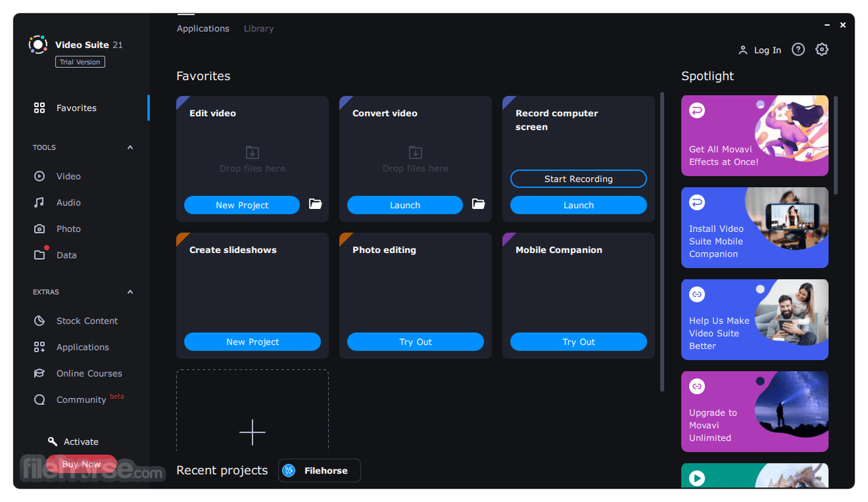Click the Buy Now button
868x502 pixels.
[81, 464]
